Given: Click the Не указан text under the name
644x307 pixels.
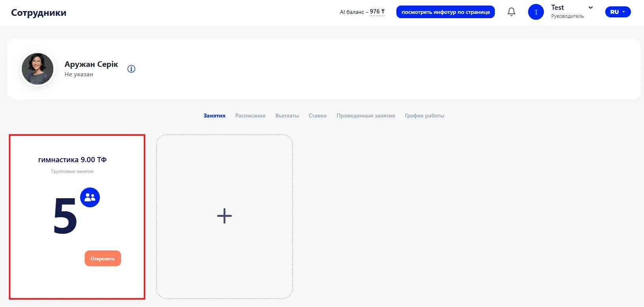Looking at the screenshot, I should click(79, 74).
